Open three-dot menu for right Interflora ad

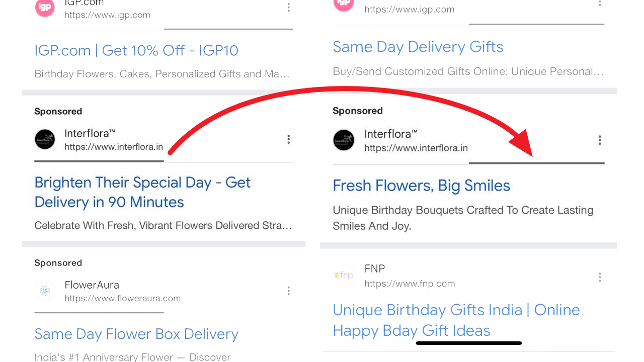coord(600,140)
